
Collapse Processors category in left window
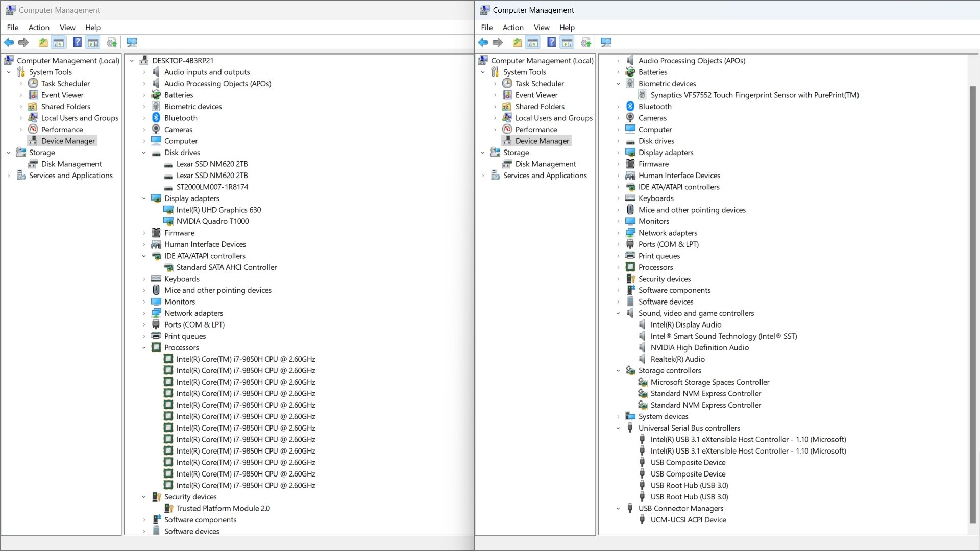(144, 348)
